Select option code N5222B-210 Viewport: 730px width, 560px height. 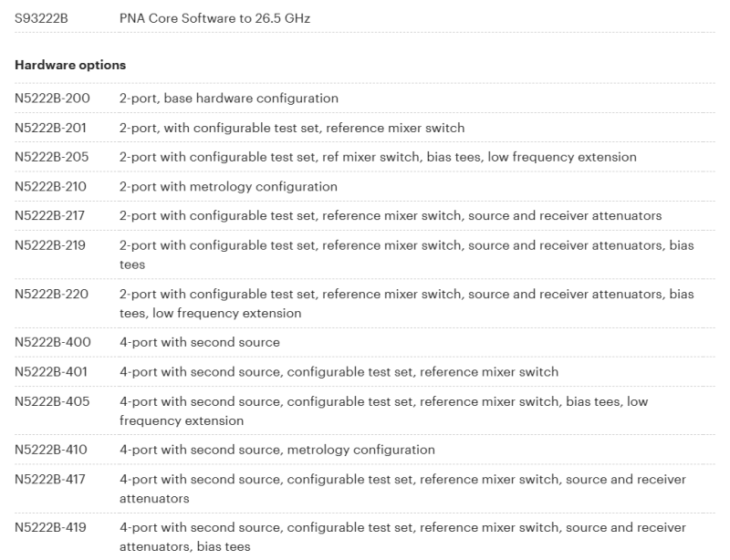[51, 187]
